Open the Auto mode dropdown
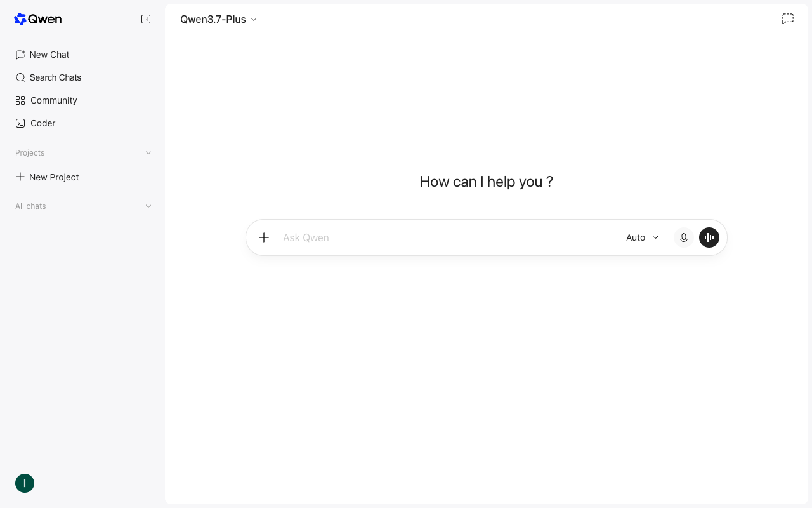This screenshot has height=508, width=812. coord(643,237)
